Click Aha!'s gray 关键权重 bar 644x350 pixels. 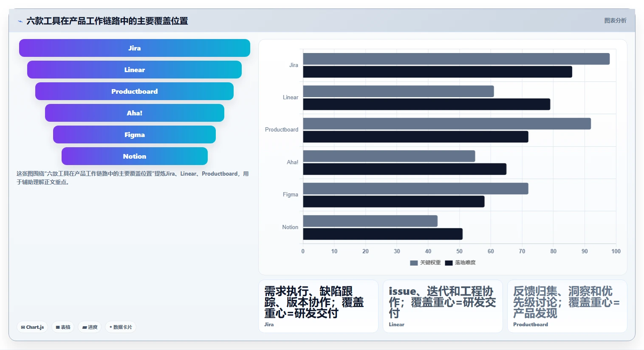pos(389,156)
